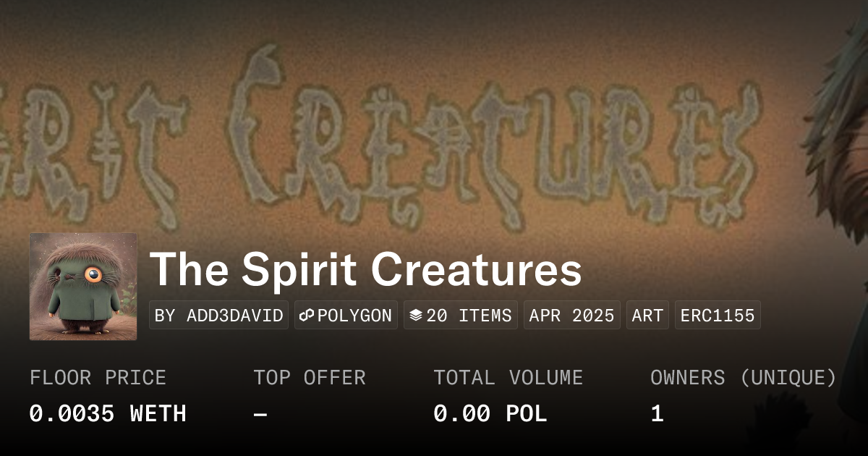Screen dimensions: 868x456
Task: Click the APR 2025 date badge
Action: pyautogui.click(x=571, y=316)
